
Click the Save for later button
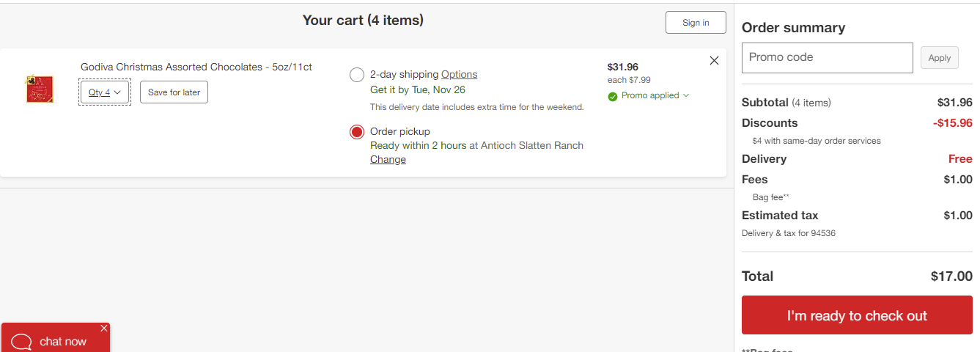click(174, 92)
